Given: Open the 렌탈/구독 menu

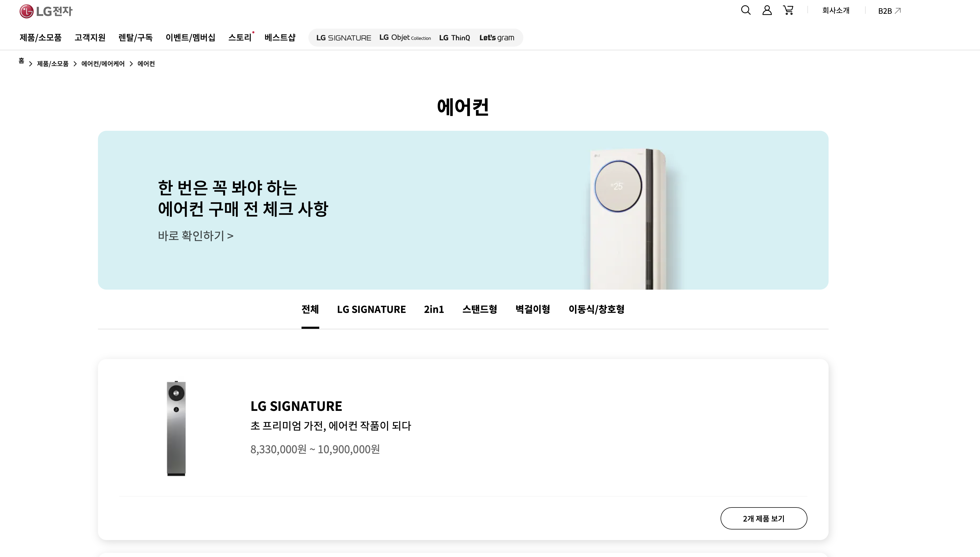Looking at the screenshot, I should pyautogui.click(x=136, y=38).
